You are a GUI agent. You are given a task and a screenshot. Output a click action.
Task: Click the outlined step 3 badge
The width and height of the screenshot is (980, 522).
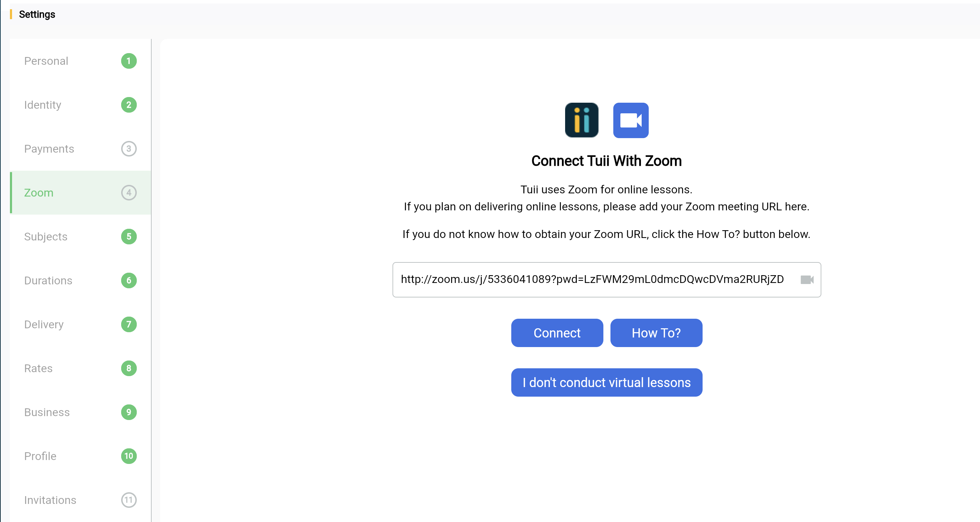pyautogui.click(x=129, y=149)
